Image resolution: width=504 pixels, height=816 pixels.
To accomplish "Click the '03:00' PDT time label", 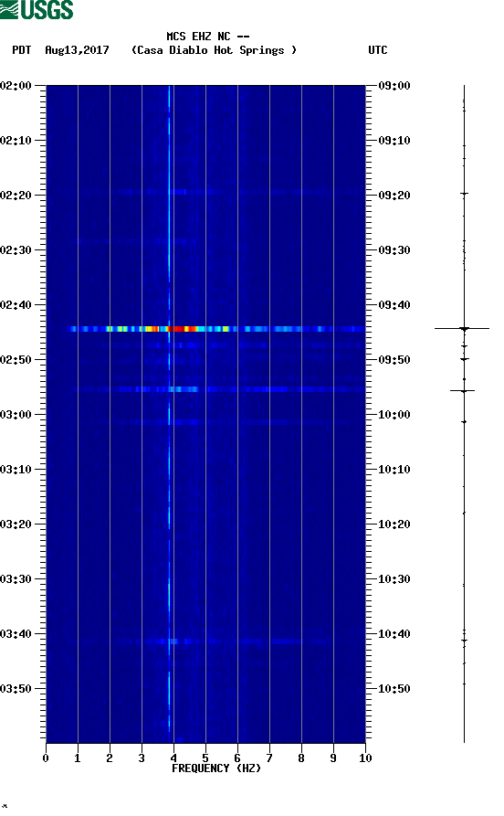I will click(16, 415).
